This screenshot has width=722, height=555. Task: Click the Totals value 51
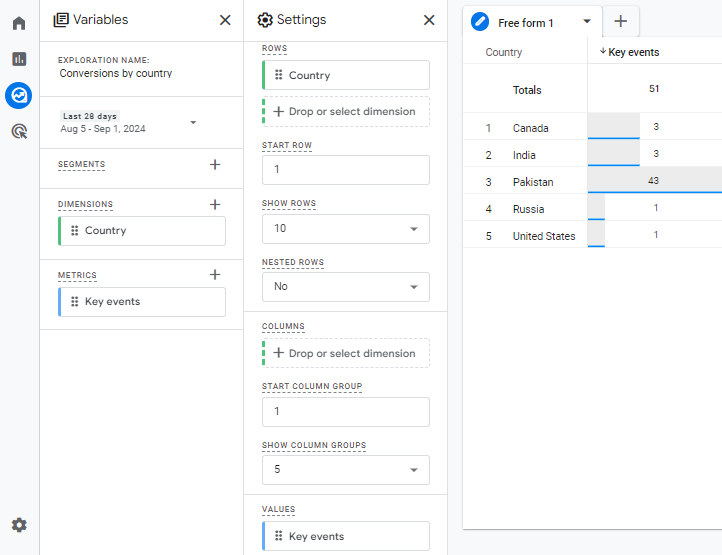(x=654, y=88)
